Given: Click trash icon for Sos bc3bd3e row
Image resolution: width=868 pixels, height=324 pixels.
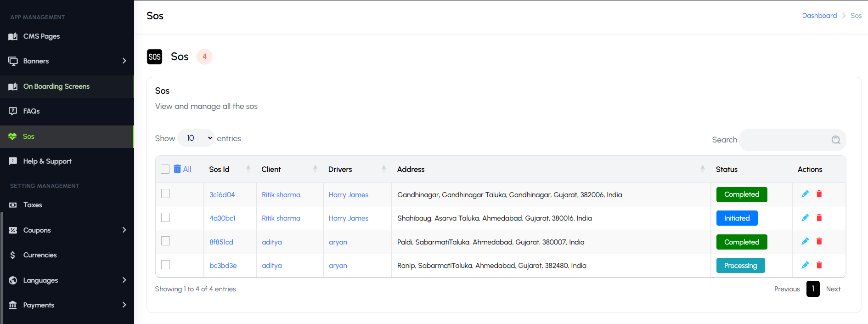Looking at the screenshot, I should point(819,265).
